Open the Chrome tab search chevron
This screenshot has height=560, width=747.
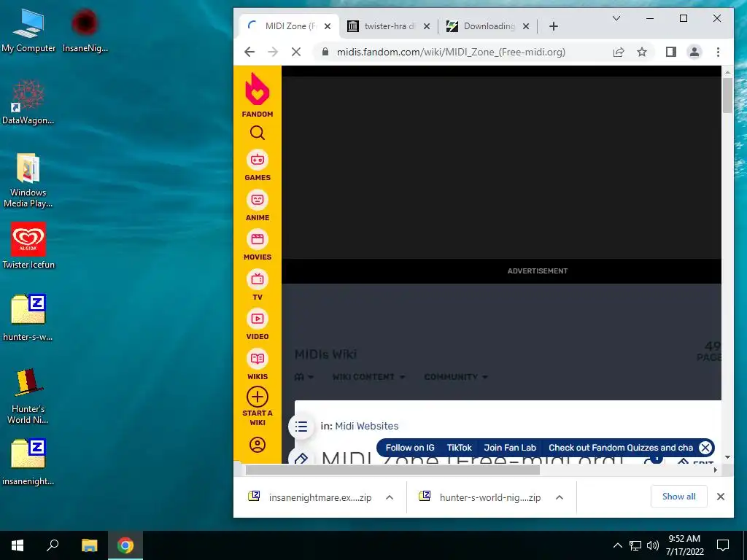(616, 18)
